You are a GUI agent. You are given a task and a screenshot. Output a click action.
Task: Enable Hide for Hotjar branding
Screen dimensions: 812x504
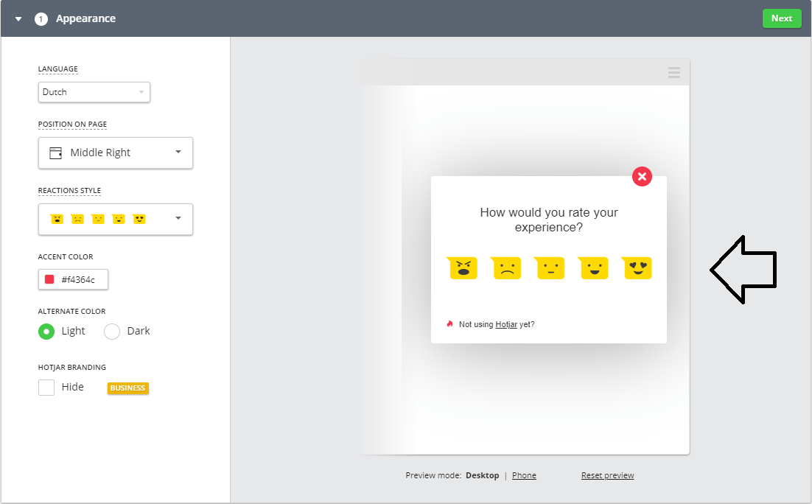point(46,386)
